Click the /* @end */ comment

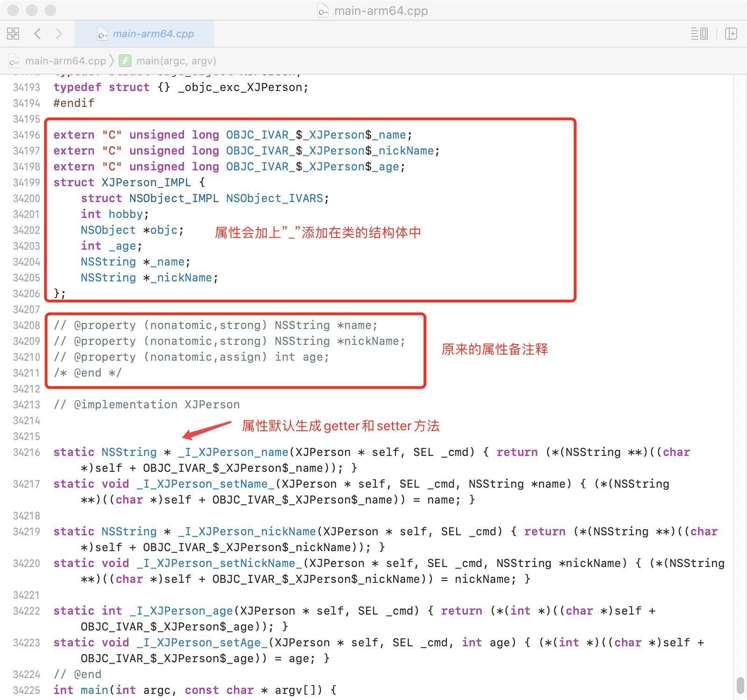[87, 373]
